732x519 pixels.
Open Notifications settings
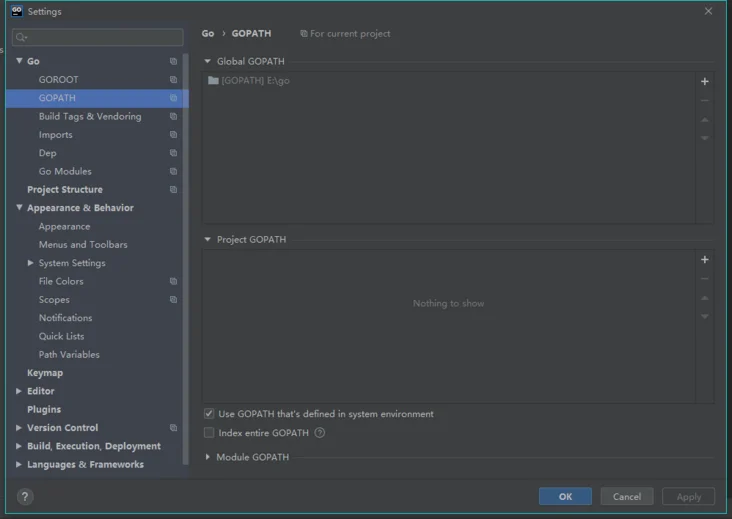tap(65, 318)
